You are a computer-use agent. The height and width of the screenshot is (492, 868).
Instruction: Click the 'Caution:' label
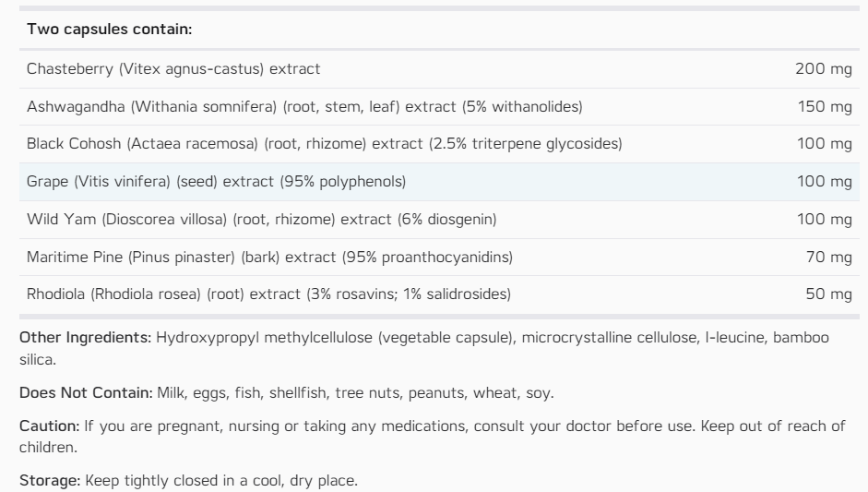click(49, 426)
